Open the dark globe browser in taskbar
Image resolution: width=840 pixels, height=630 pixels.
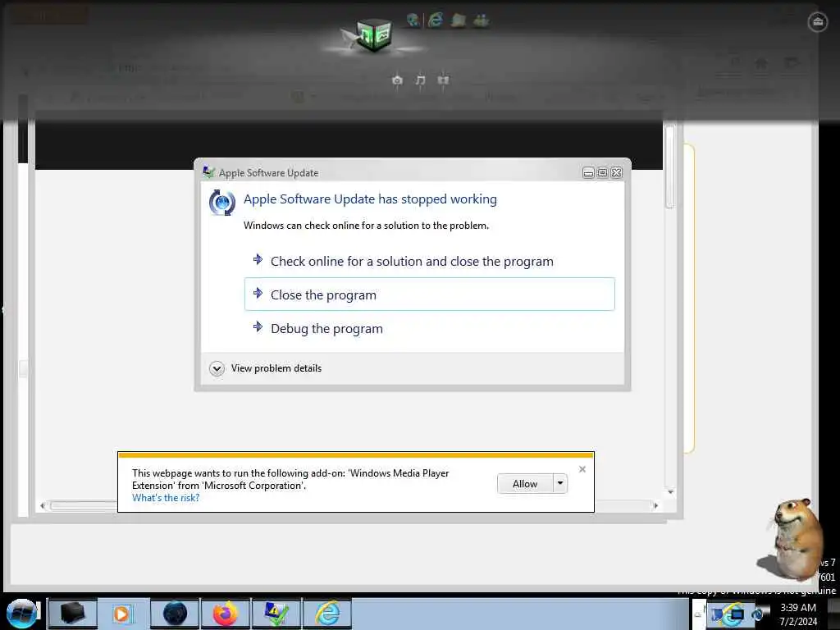(174, 614)
